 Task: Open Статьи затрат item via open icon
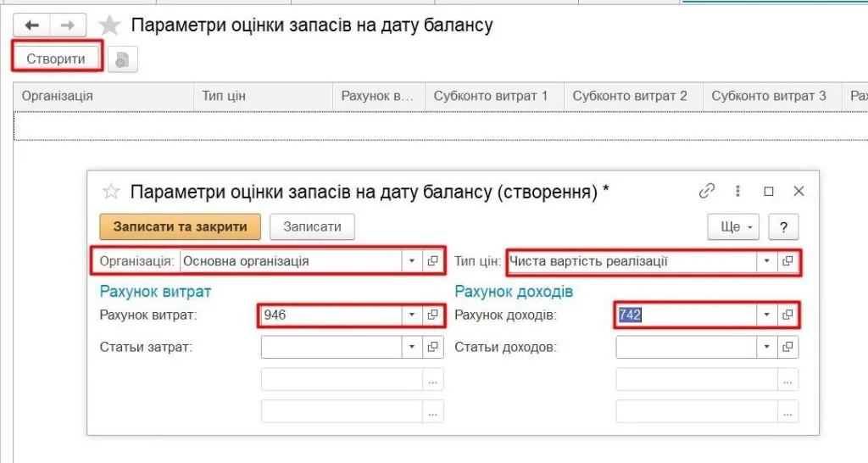coord(433,348)
